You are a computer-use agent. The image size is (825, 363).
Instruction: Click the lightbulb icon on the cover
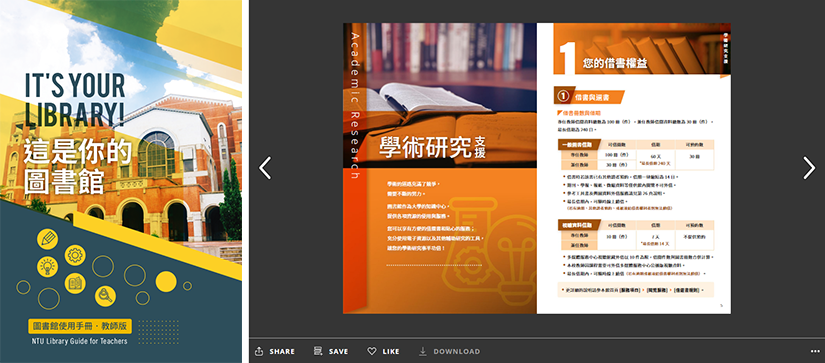[47, 266]
